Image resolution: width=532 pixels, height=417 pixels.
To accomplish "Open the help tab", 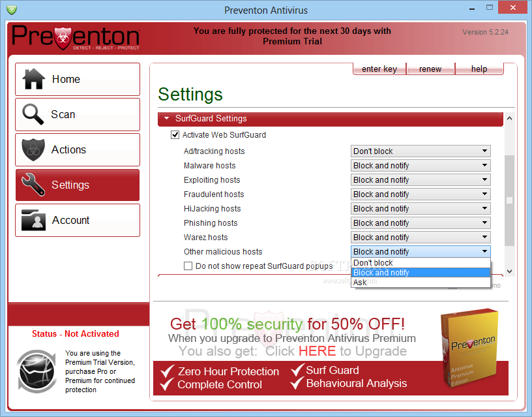I will (x=479, y=69).
